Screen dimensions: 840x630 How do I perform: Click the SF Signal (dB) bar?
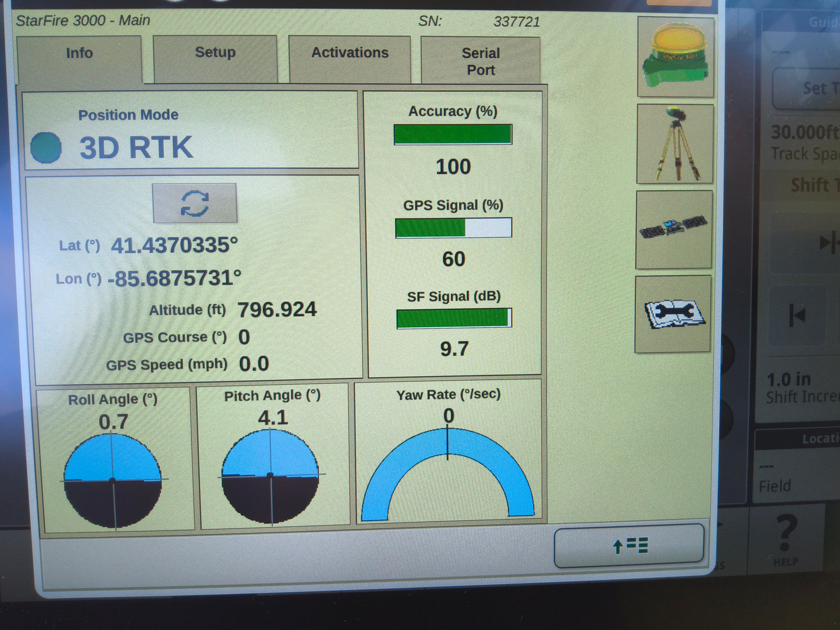pos(454,318)
